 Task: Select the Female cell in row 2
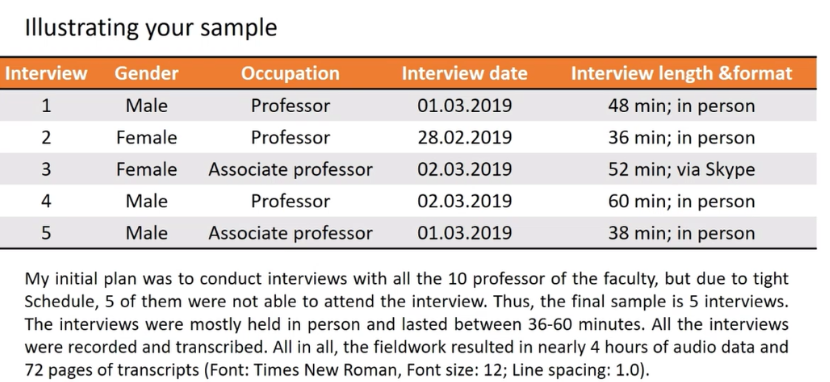147,138
